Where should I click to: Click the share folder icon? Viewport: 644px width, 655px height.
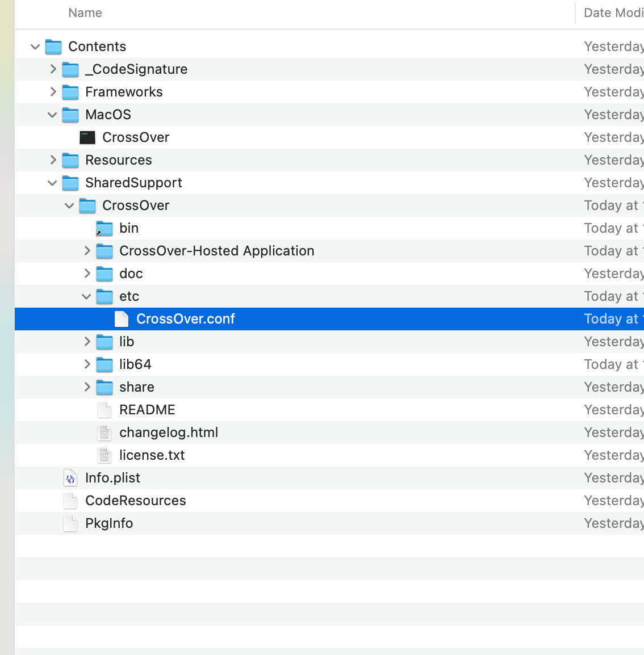104,387
